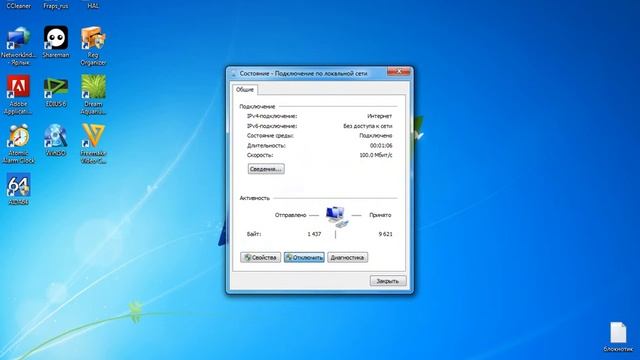Launch Atomic Alarm Clock from desktop

18,144
